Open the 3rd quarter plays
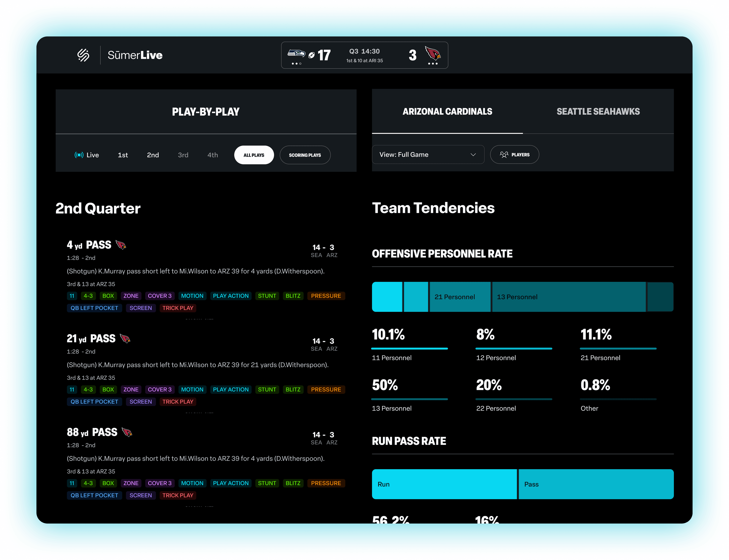The height and width of the screenshot is (560, 729). [183, 155]
